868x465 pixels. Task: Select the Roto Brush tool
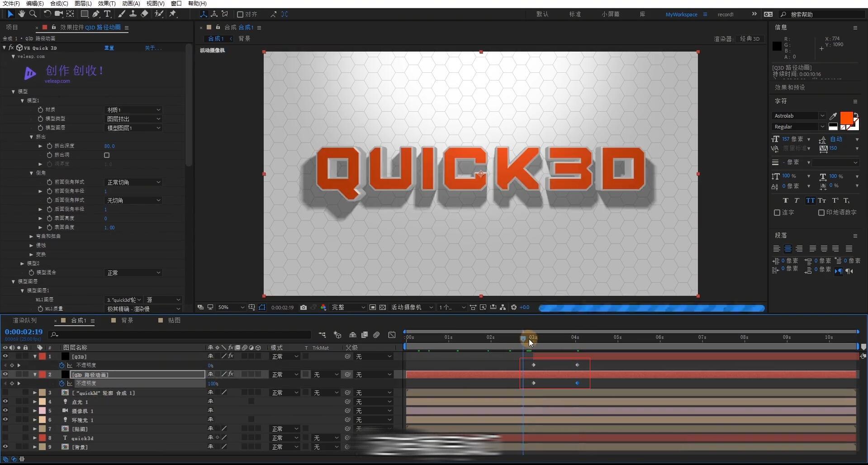[x=159, y=14]
